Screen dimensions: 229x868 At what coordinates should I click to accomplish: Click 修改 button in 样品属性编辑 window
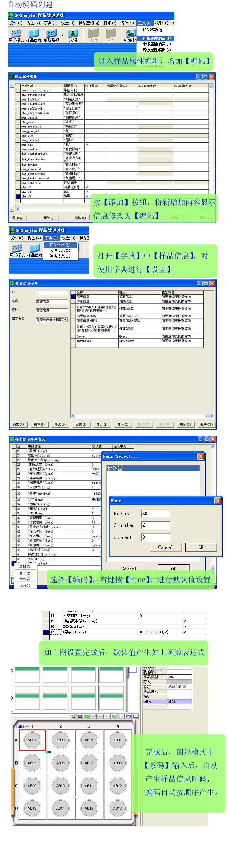tap(80, 218)
